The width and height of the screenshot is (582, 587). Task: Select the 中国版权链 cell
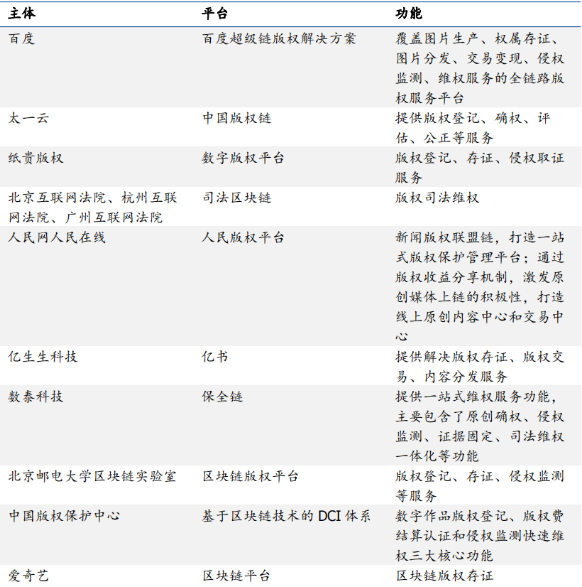pos(237,118)
